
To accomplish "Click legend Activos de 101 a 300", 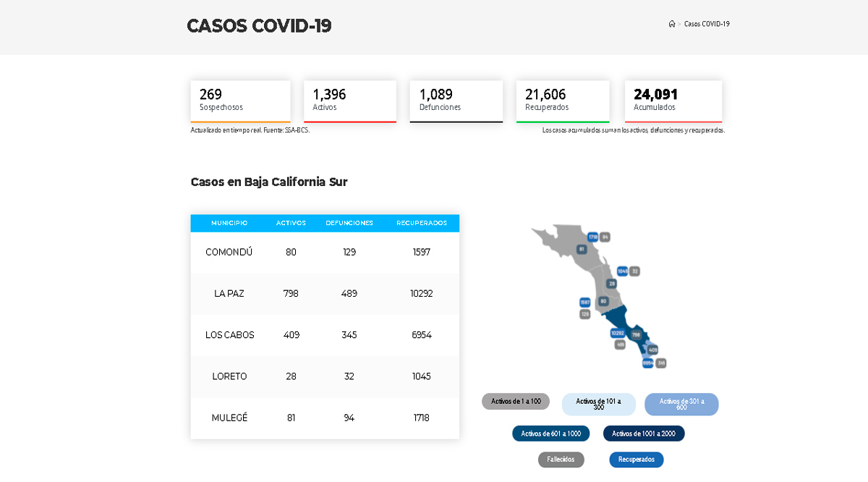I will click(599, 404).
